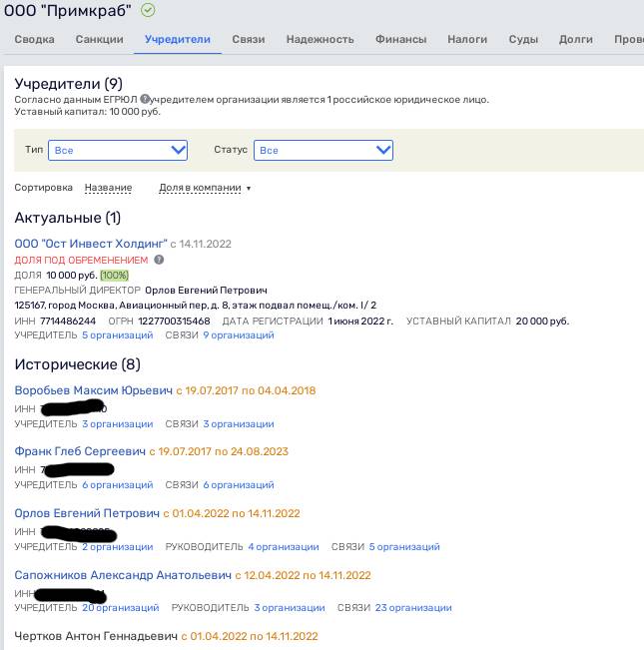Open Орлов Евгений Петрович founder link

tap(87, 513)
